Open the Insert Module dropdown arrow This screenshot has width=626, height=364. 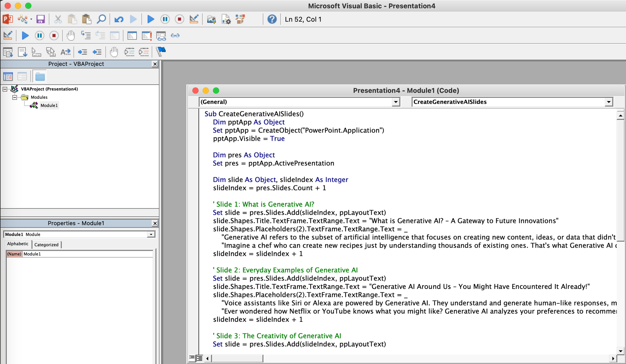pos(31,19)
